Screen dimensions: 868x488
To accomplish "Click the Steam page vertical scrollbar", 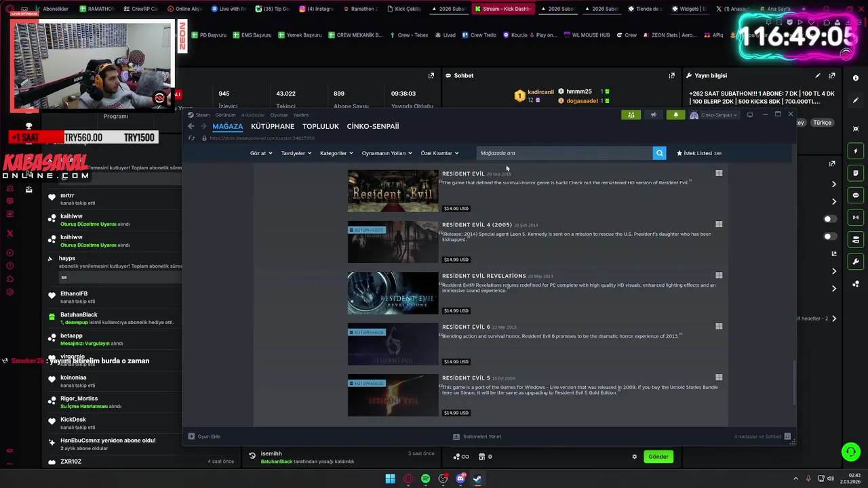I will click(794, 383).
